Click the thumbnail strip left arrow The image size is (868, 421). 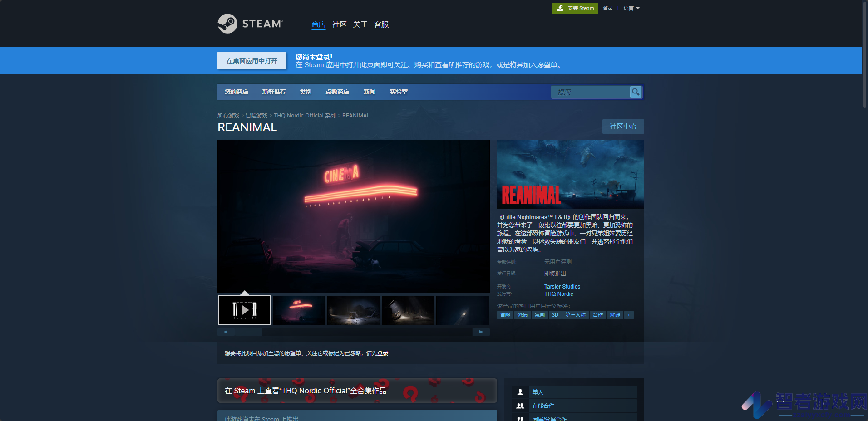coord(226,332)
